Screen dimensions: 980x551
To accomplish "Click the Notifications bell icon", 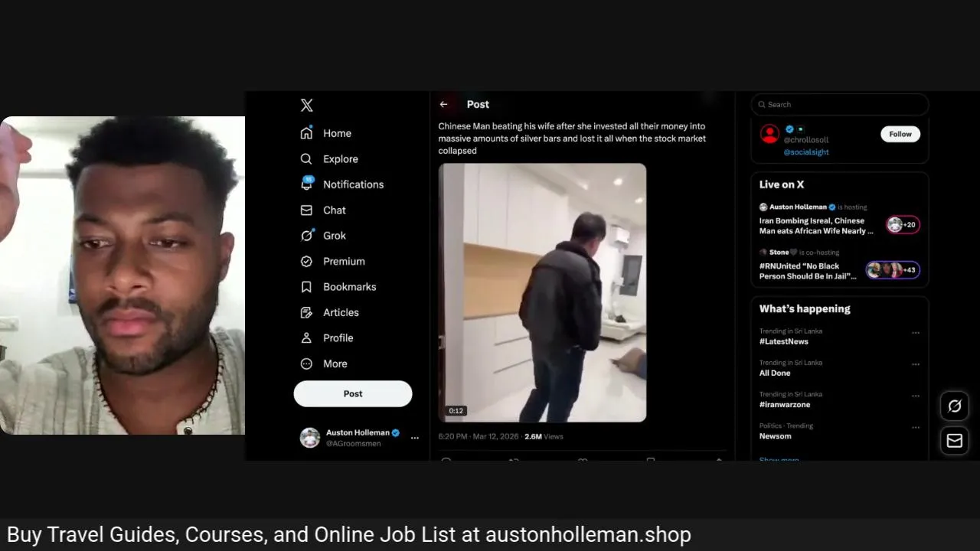I will point(306,184).
